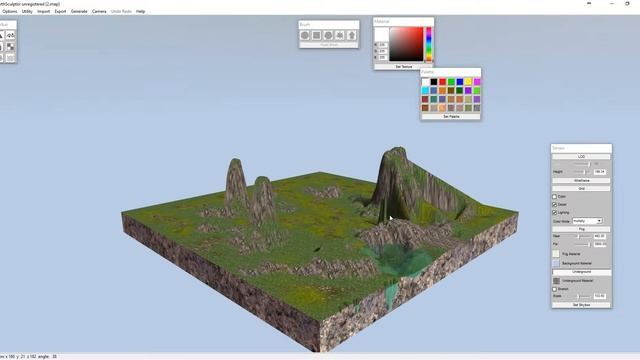The height and width of the screenshot is (360, 640).
Task: Open the Generate menu
Action: (x=79, y=11)
